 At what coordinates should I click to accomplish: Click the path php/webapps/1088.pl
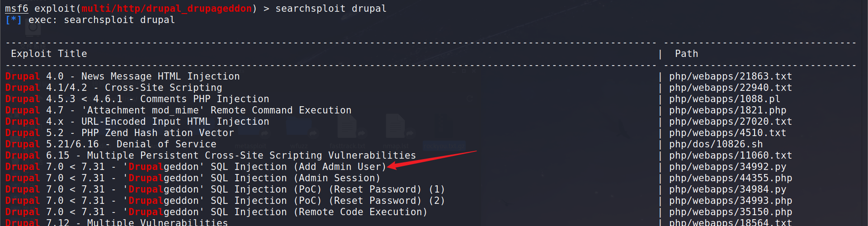click(x=724, y=99)
